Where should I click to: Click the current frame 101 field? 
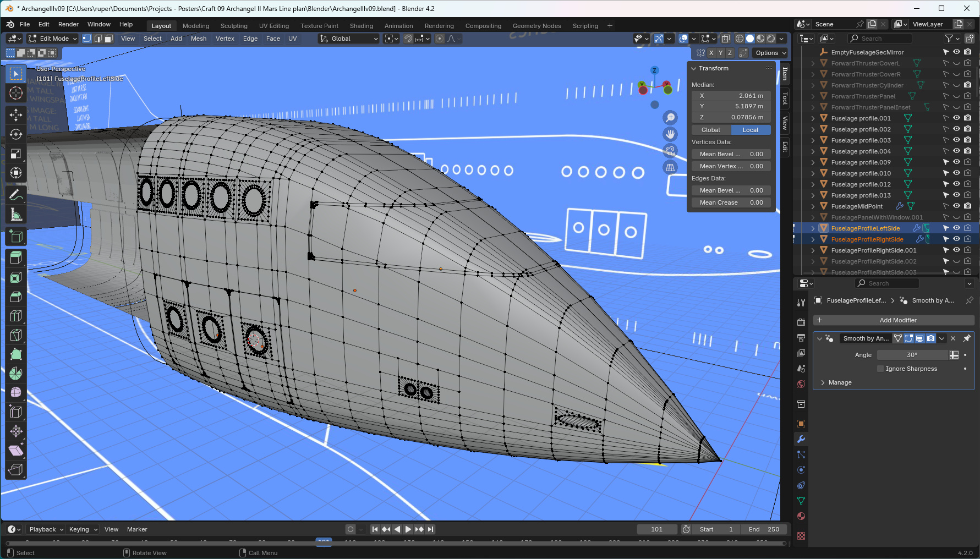point(657,529)
